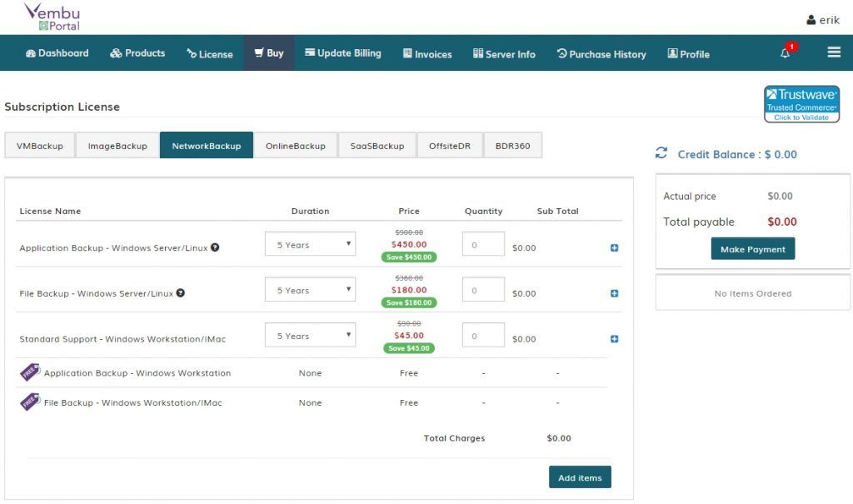The width and height of the screenshot is (853, 504).
Task: Click FREE tag beside Application Backup - Windows Workstation
Action: (30, 372)
